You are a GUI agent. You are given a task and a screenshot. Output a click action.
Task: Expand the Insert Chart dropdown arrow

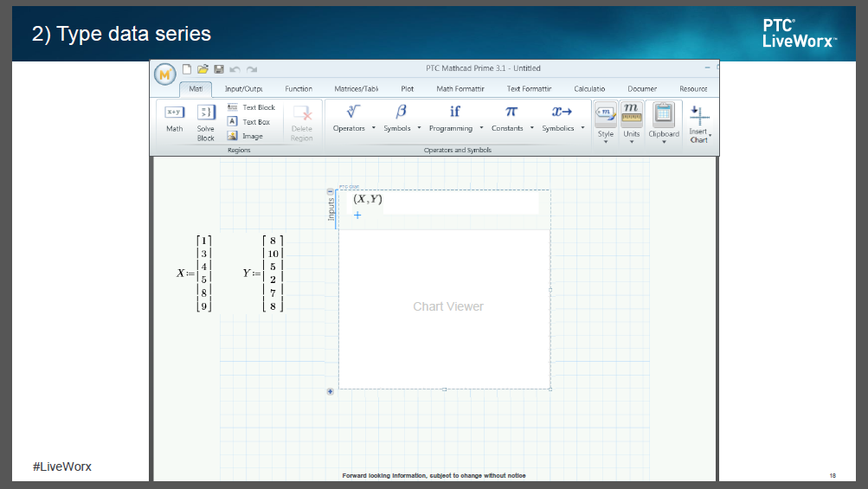pyautogui.click(x=710, y=135)
